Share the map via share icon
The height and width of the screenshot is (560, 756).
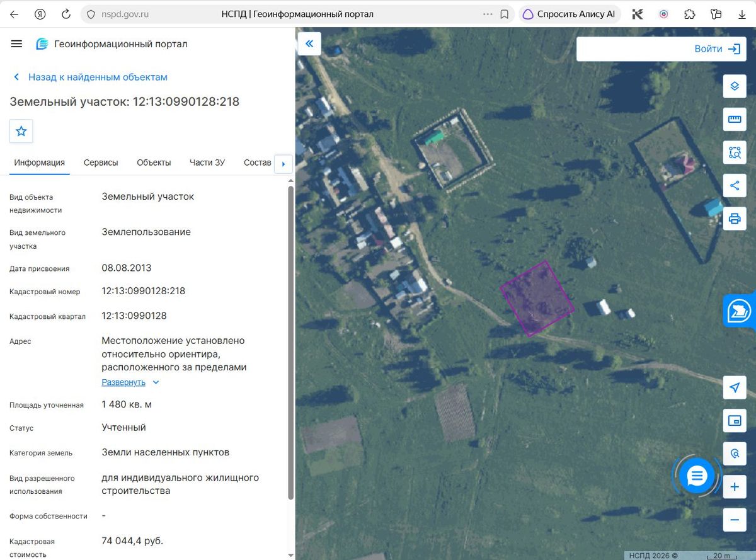735,185
